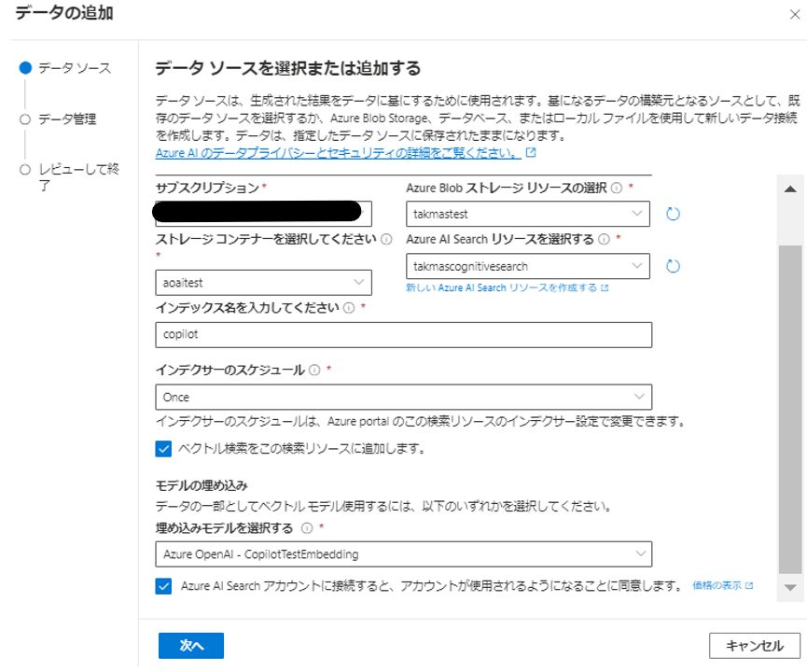This screenshot has height=672, width=807.
Task: Open the サブスクリプション dropdown
Action: pos(263,214)
